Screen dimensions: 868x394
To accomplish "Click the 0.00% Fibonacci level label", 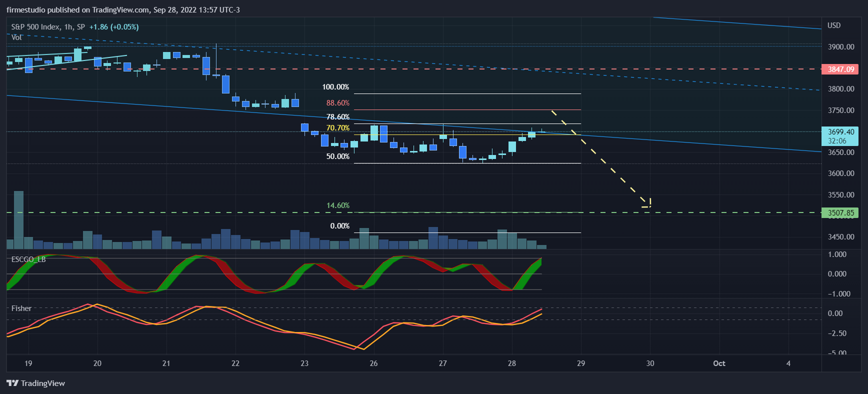I will [340, 226].
